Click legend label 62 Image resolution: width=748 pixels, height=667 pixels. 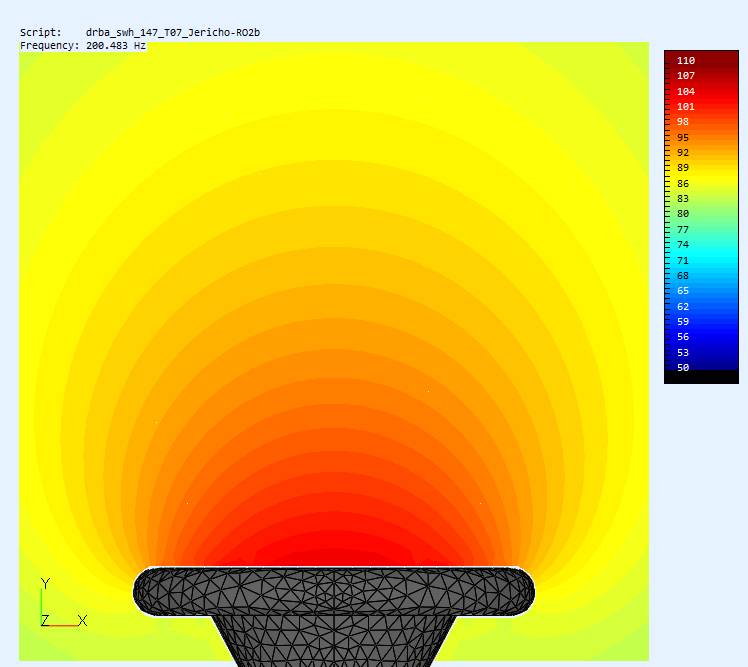(x=683, y=307)
